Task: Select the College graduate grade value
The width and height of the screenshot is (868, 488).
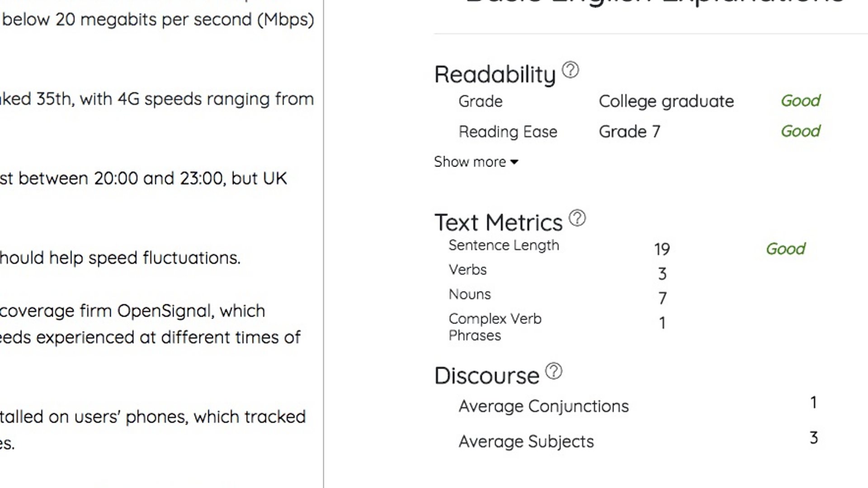Action: [x=666, y=101]
